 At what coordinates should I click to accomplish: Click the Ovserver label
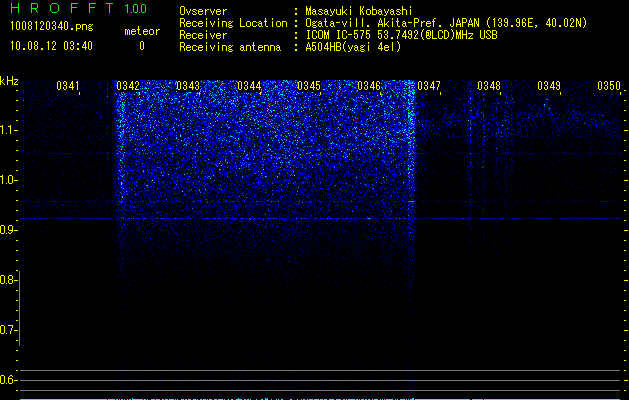203,11
